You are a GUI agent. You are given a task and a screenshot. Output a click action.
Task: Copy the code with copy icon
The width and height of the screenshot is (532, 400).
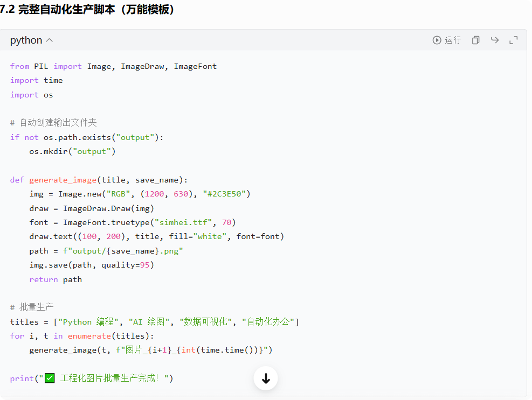coord(476,40)
